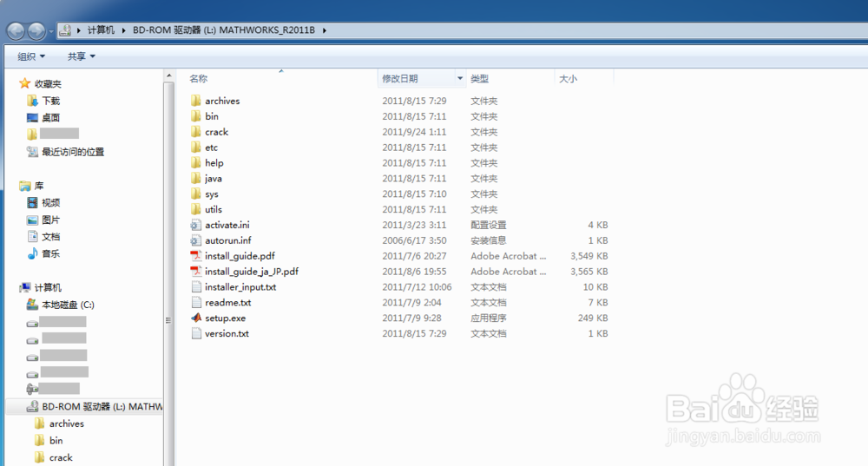
Task: Open 桌面 in the favorites list
Action: 51,118
